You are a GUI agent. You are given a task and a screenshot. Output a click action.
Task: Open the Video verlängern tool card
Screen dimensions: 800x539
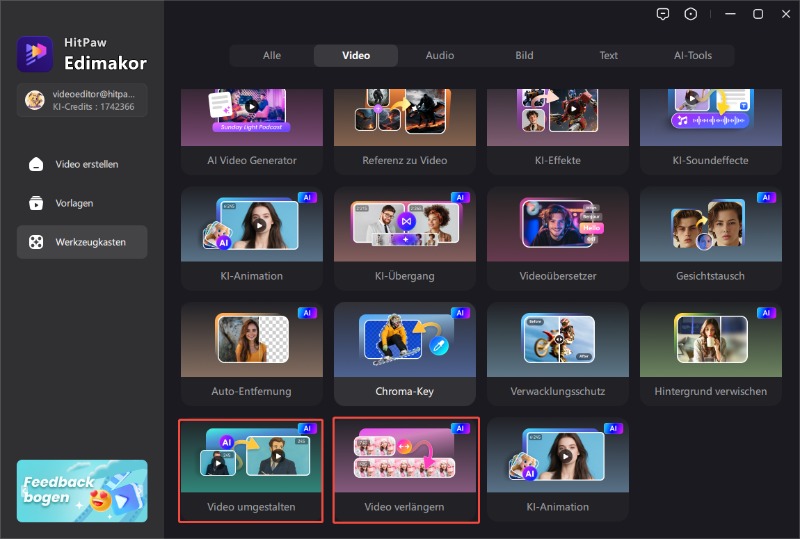click(405, 469)
